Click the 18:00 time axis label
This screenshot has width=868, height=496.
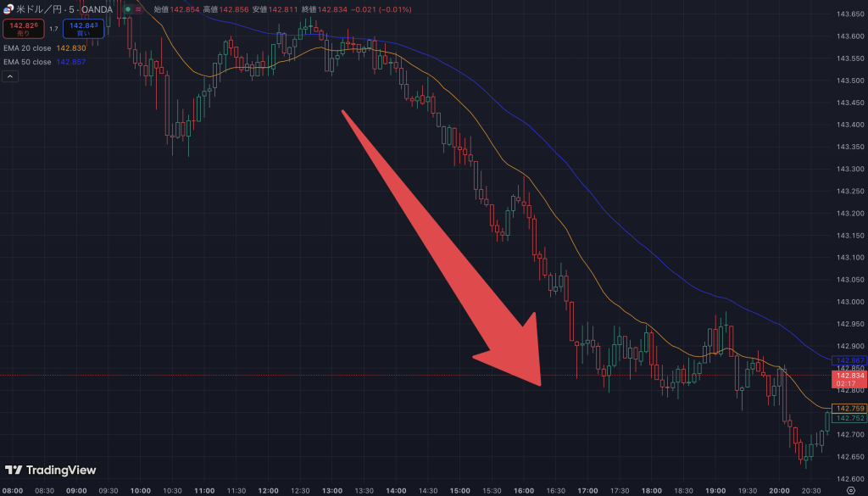pyautogui.click(x=652, y=490)
